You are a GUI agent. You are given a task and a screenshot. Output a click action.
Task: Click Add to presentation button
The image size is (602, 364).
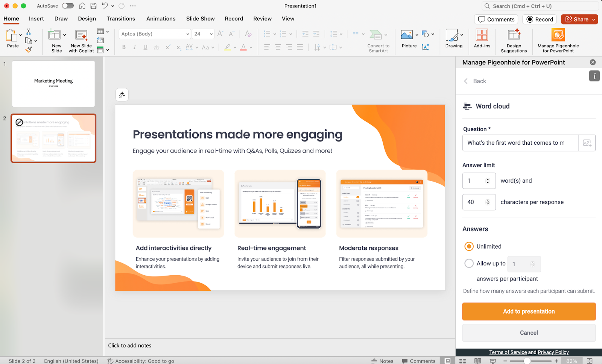529,311
